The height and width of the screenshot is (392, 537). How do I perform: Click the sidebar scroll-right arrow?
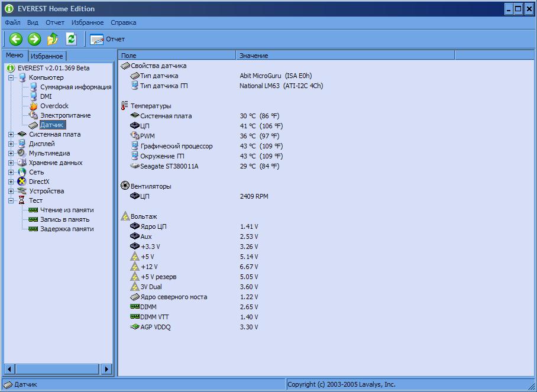click(106, 369)
